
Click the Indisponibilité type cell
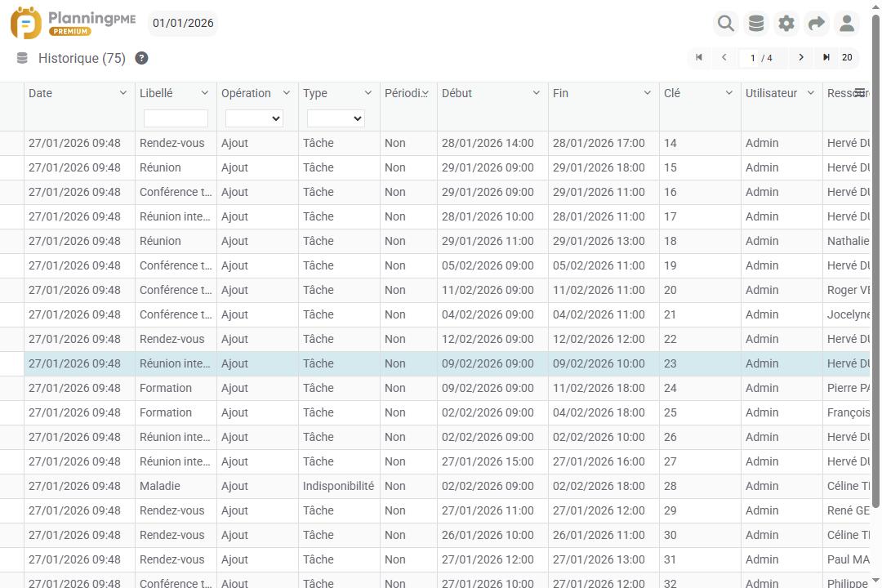point(339,486)
